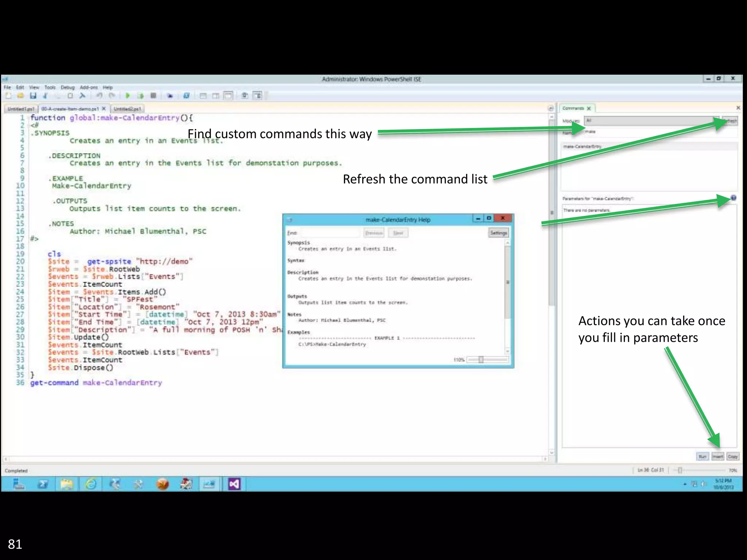The width and height of the screenshot is (747, 560).
Task: Click the Clear console pane icon
Action: point(82,96)
